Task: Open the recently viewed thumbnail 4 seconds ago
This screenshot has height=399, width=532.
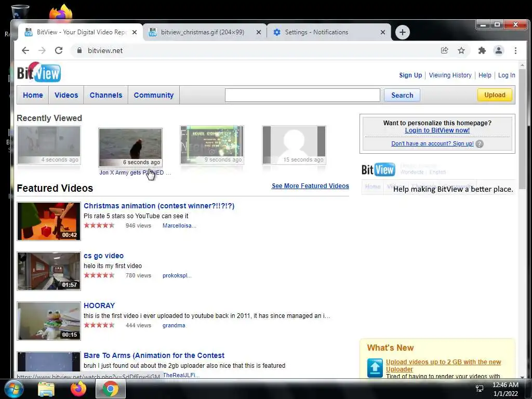Action: [x=49, y=145]
